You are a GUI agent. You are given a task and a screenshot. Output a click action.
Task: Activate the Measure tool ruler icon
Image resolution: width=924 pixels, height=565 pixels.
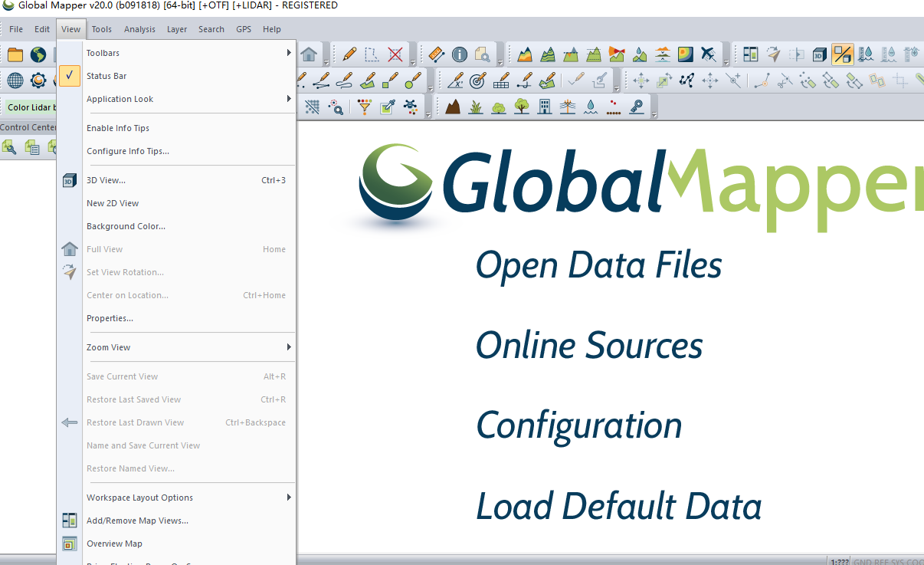coord(436,54)
